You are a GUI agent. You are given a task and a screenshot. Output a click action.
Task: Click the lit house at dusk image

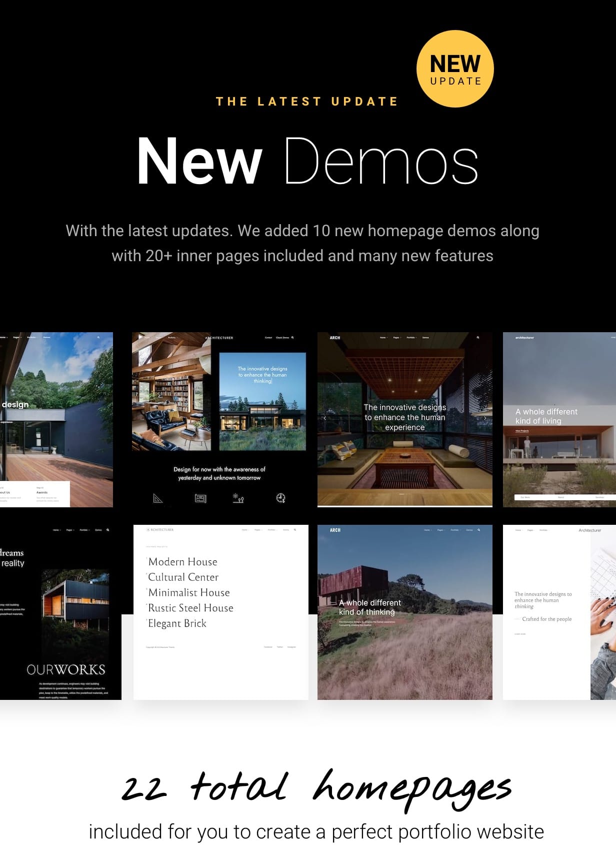coord(262,401)
